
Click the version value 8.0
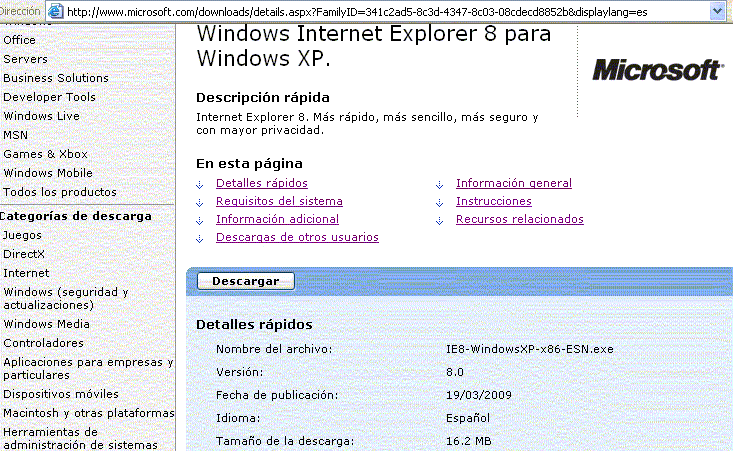click(455, 372)
